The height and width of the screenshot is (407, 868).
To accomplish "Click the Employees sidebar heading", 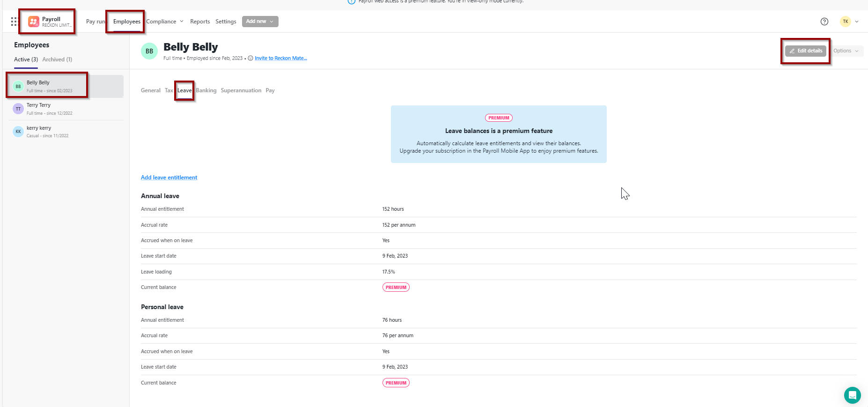I will (x=32, y=45).
